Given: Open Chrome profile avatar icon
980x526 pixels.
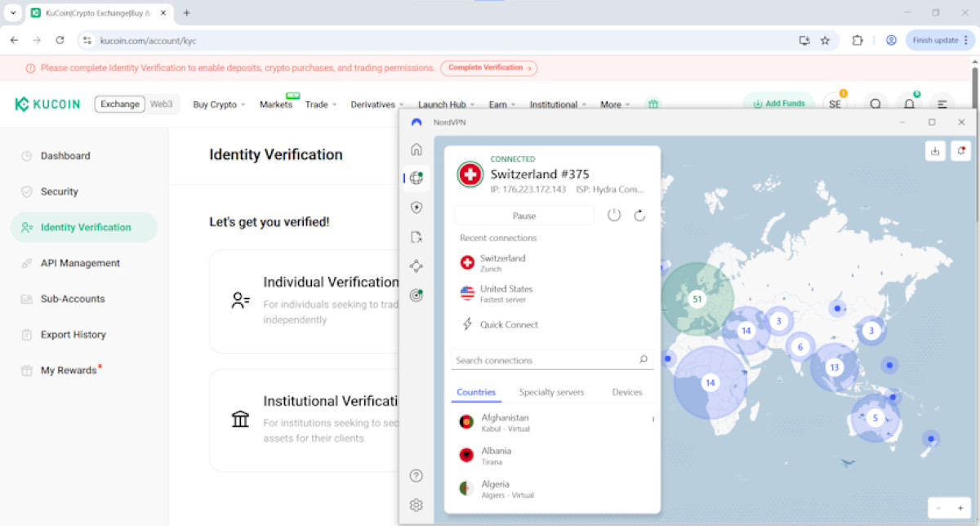Looking at the screenshot, I should tap(891, 40).
